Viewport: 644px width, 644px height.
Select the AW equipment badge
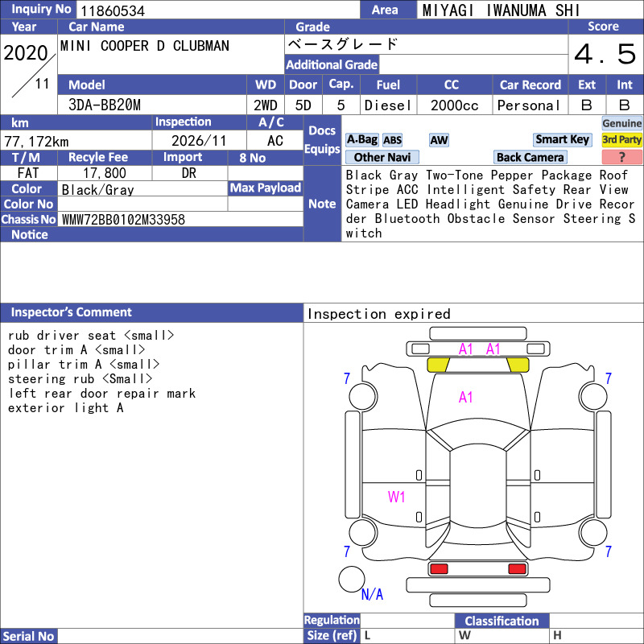(x=439, y=140)
